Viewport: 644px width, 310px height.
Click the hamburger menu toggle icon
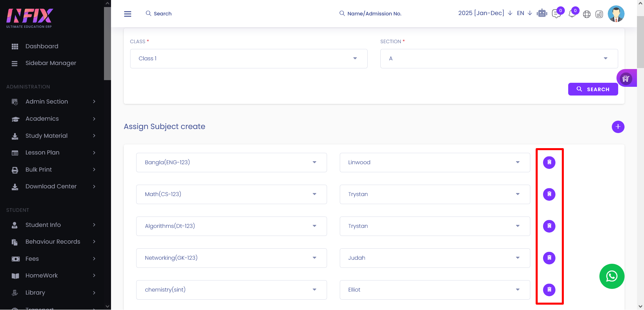tap(127, 14)
